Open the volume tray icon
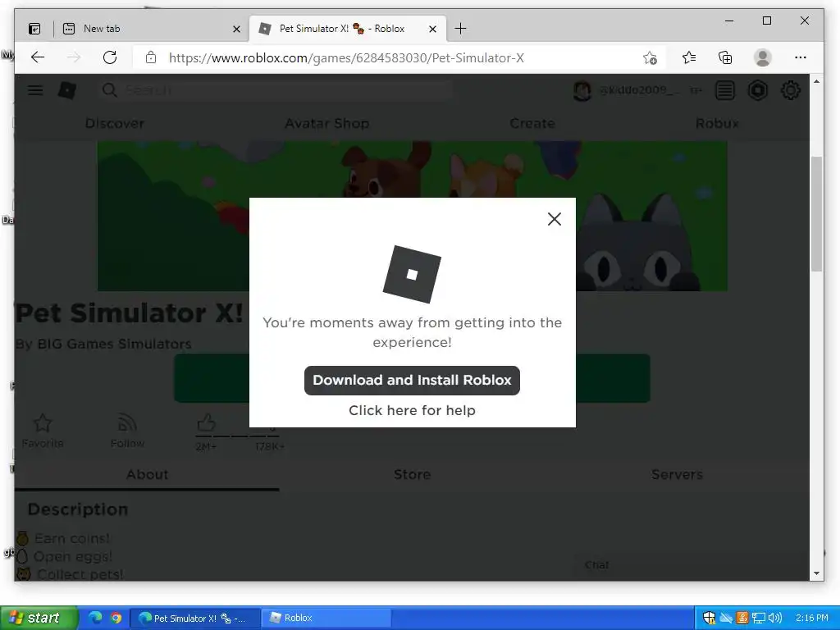 [x=775, y=618]
